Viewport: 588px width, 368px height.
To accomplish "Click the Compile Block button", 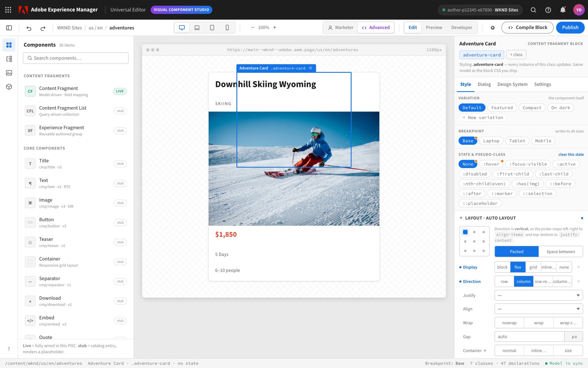I will pyautogui.click(x=527, y=28).
